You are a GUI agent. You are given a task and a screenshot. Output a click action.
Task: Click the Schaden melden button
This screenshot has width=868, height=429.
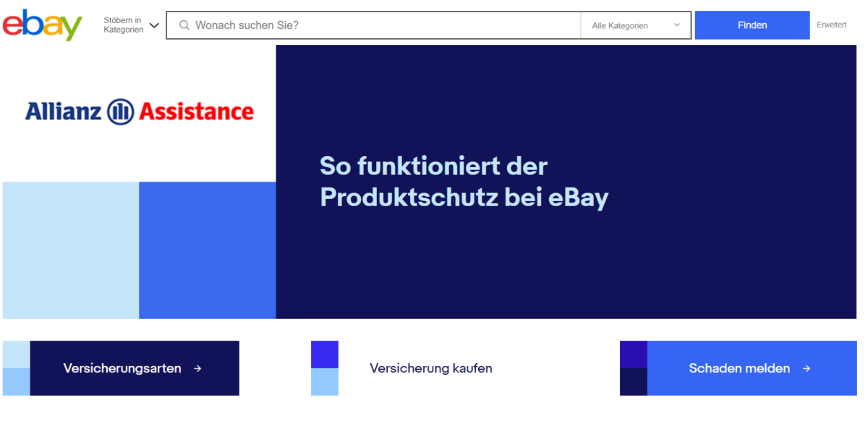pos(752,368)
